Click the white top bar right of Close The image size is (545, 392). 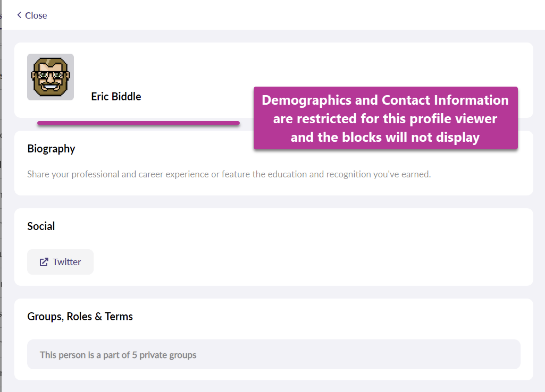(292, 15)
